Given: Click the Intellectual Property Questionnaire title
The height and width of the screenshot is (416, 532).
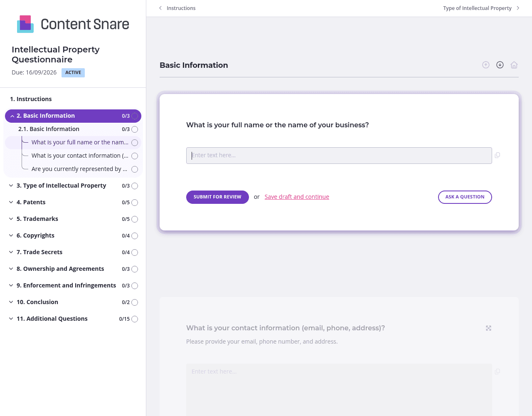Looking at the screenshot, I should [56, 54].
